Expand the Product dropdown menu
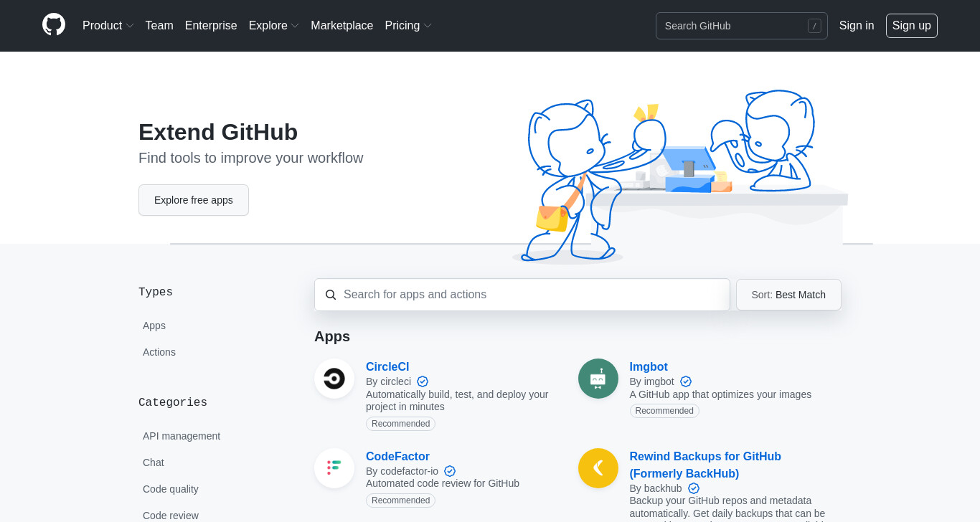This screenshot has height=522, width=980. pyautogui.click(x=108, y=26)
